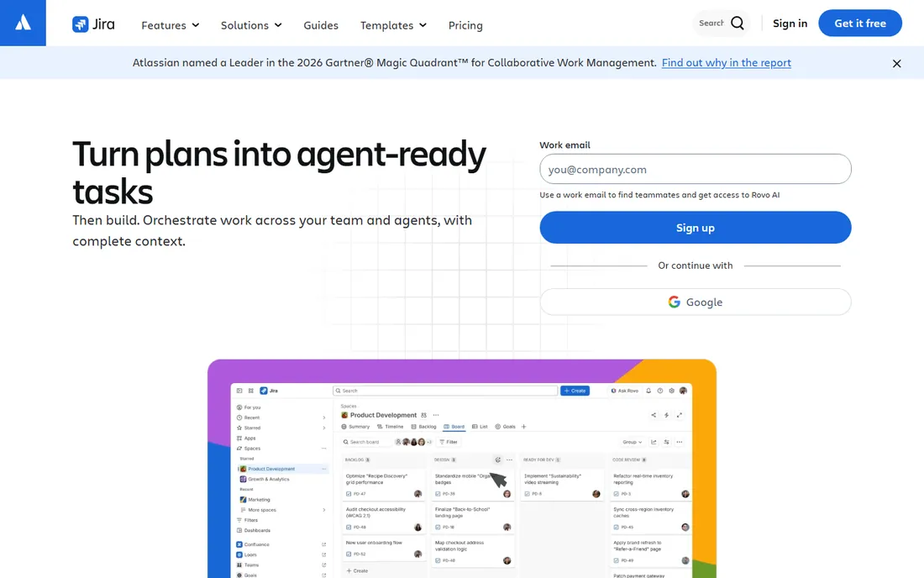Click the blue Sign up button
Image resolution: width=924 pixels, height=578 pixels.
point(696,228)
